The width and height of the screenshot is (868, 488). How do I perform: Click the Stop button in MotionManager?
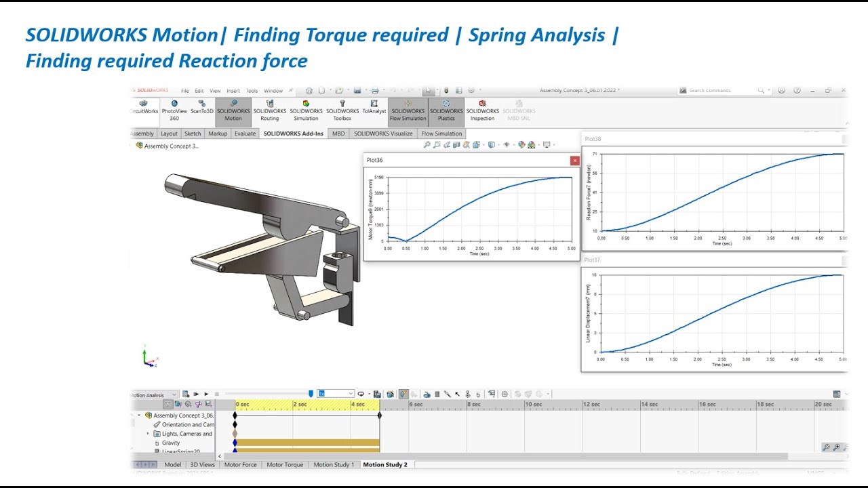(x=216, y=394)
